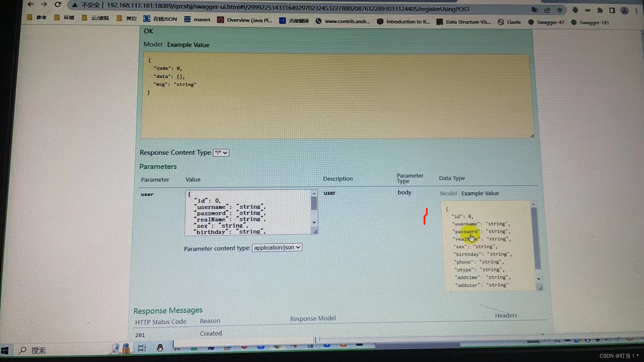
Task: Select Example Value tab under Data Type
Action: pos(480,193)
